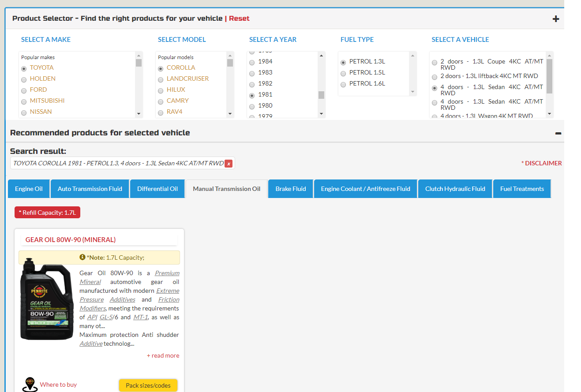Image resolution: width=581 pixels, height=392 pixels.
Task: Switch to Brake Fluid tab
Action: click(x=291, y=189)
